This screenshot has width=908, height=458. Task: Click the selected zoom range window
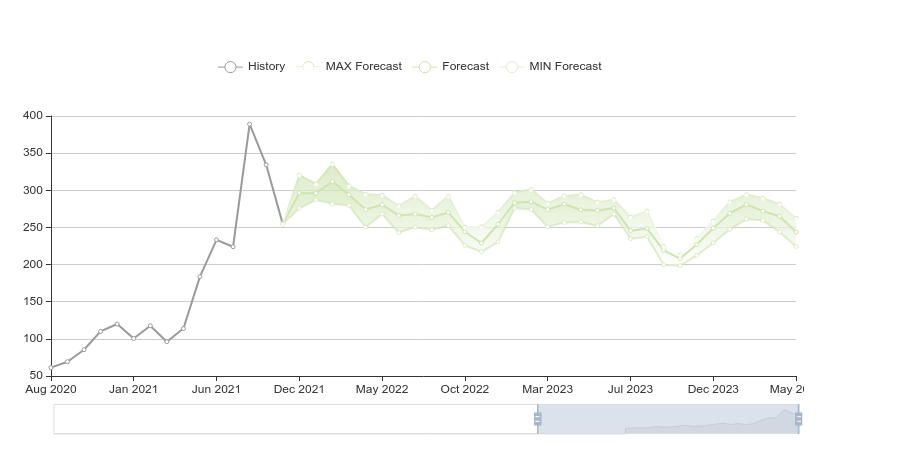pyautogui.click(x=668, y=419)
